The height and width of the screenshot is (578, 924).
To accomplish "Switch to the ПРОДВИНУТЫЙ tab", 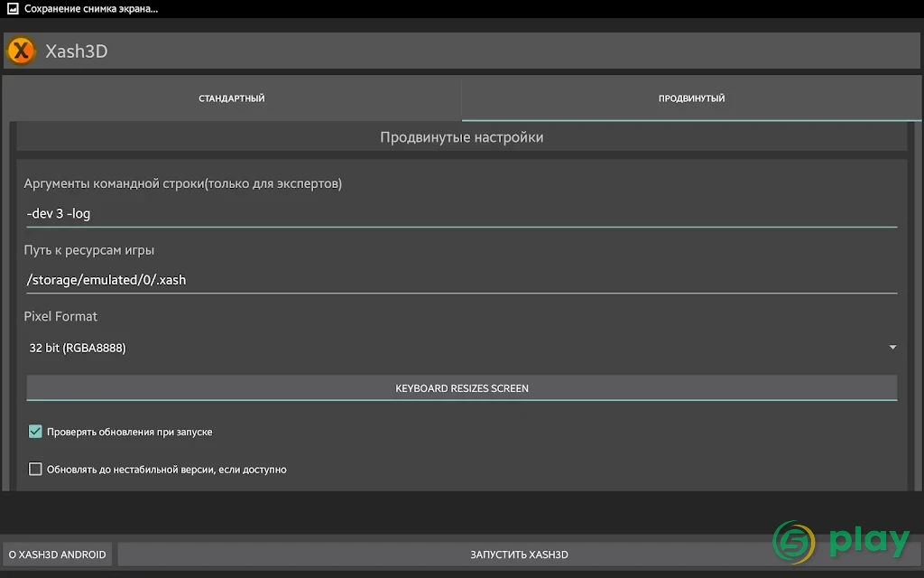I will [x=691, y=98].
